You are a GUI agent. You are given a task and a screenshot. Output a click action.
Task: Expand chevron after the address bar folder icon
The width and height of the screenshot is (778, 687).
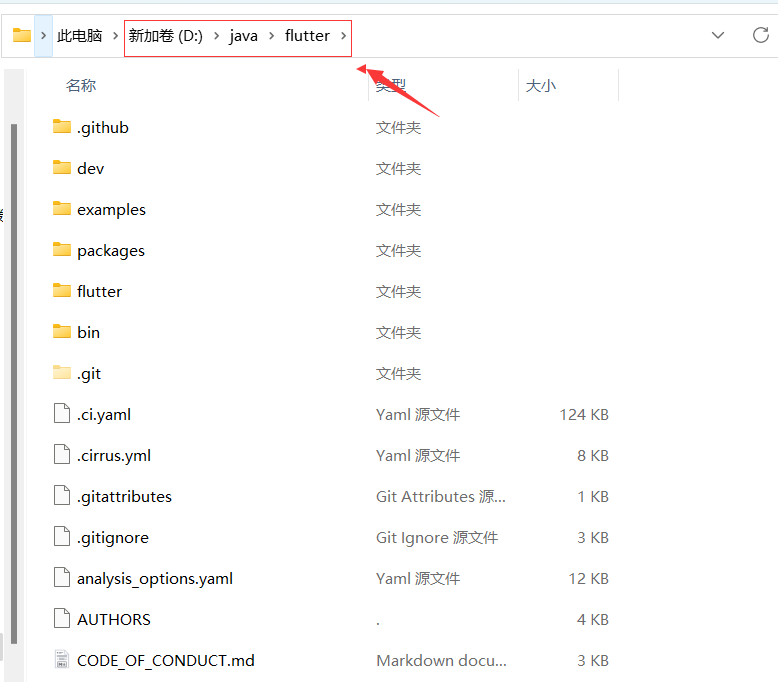pyautogui.click(x=44, y=36)
